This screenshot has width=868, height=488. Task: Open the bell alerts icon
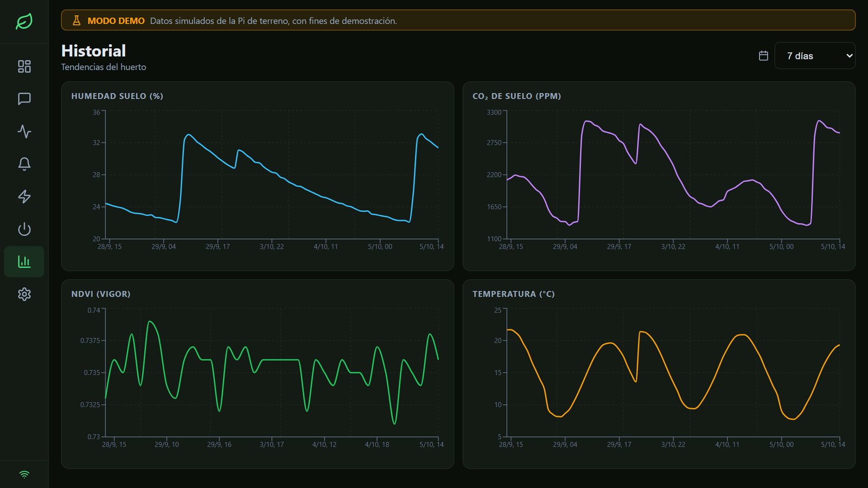(x=24, y=164)
